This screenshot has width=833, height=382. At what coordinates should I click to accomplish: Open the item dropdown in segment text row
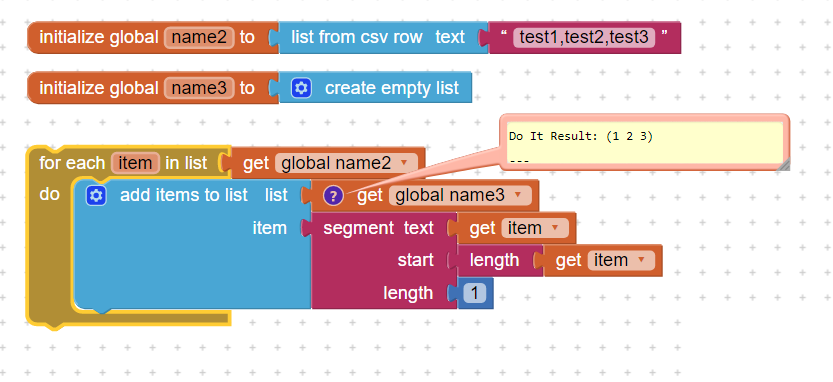535,228
